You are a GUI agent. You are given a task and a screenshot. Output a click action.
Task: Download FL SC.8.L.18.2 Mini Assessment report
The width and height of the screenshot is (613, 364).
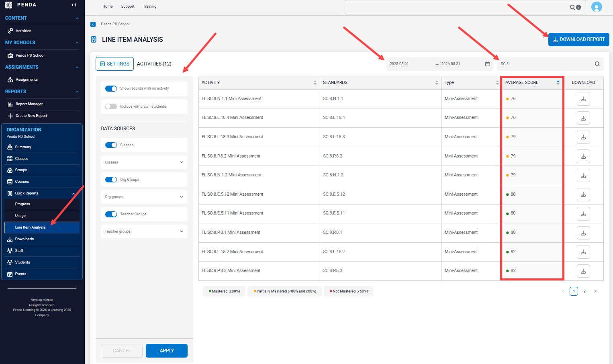583,252
